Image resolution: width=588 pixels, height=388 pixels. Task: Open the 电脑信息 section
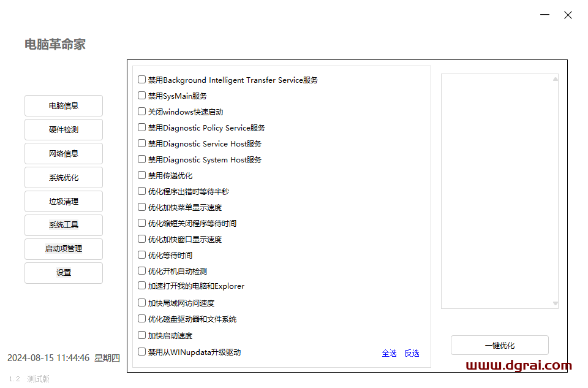point(64,105)
